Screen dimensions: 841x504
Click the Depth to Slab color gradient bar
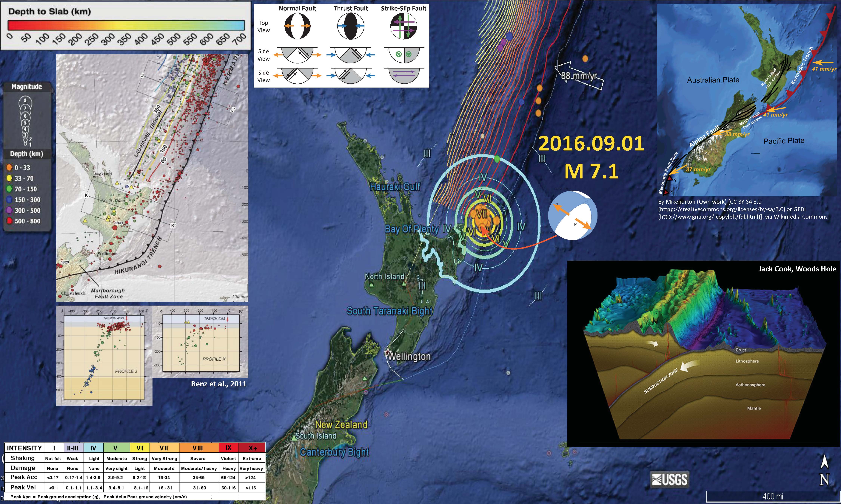click(126, 25)
